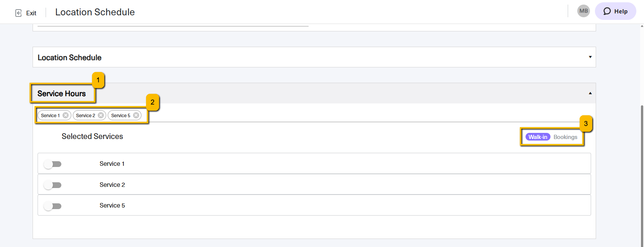Switch to the Bookings tab
Screen dimensions: 644x247
(x=565, y=137)
